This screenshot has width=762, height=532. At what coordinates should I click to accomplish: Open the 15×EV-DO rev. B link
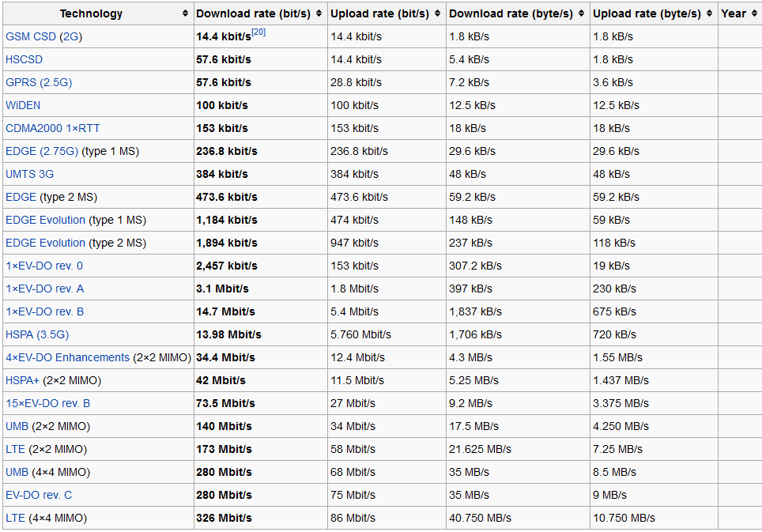[x=47, y=403]
